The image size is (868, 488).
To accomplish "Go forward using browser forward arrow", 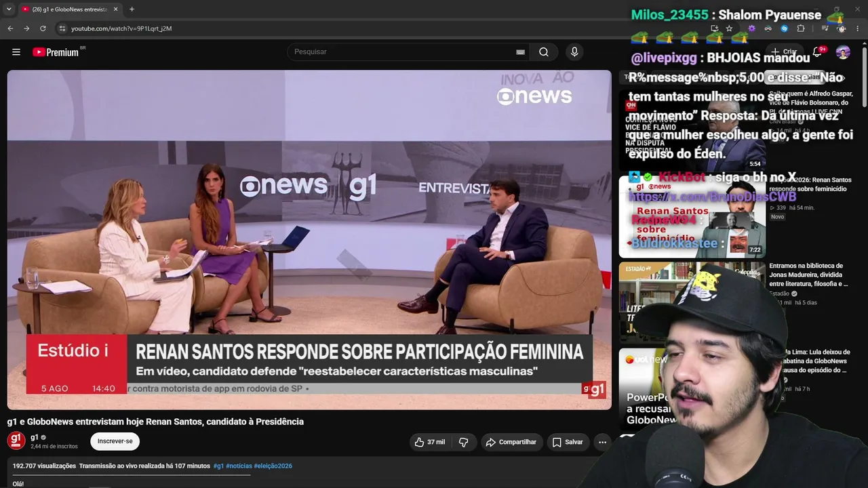I will tap(26, 28).
